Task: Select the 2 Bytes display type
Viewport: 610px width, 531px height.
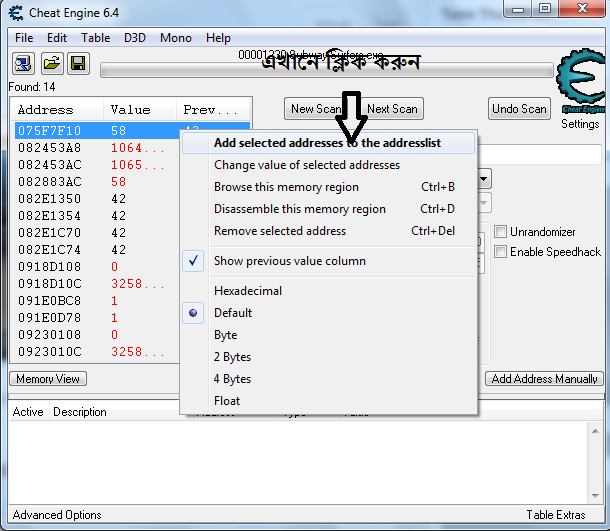Action: point(328,357)
